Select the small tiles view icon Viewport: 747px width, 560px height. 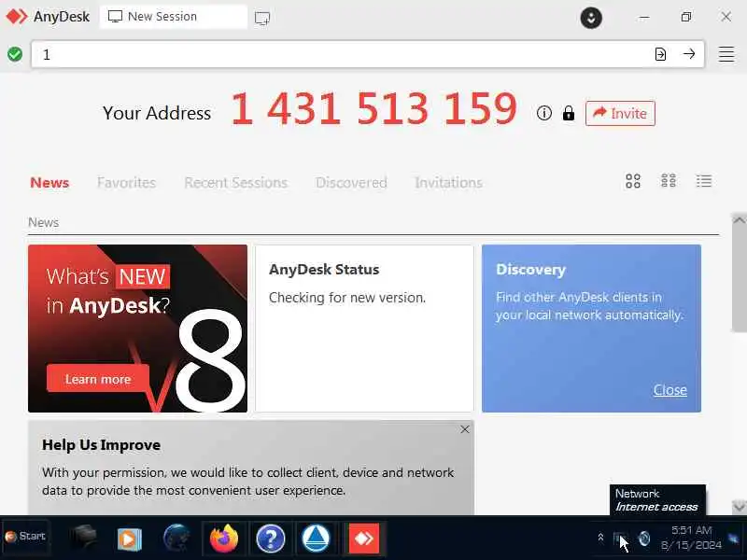coord(669,181)
